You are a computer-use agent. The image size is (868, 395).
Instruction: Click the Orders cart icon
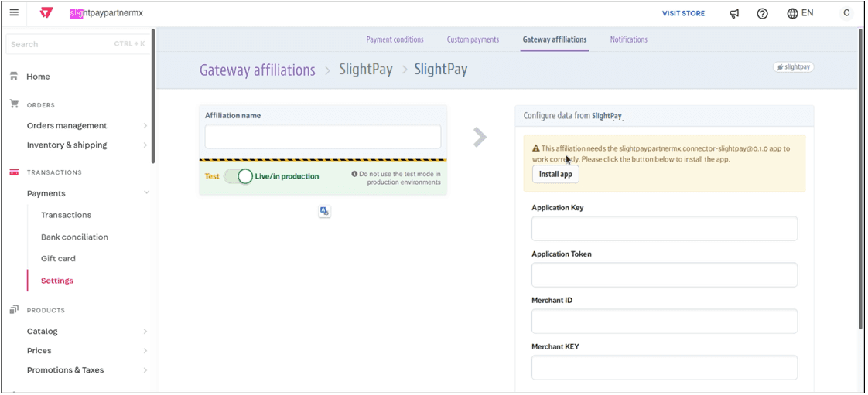14,104
